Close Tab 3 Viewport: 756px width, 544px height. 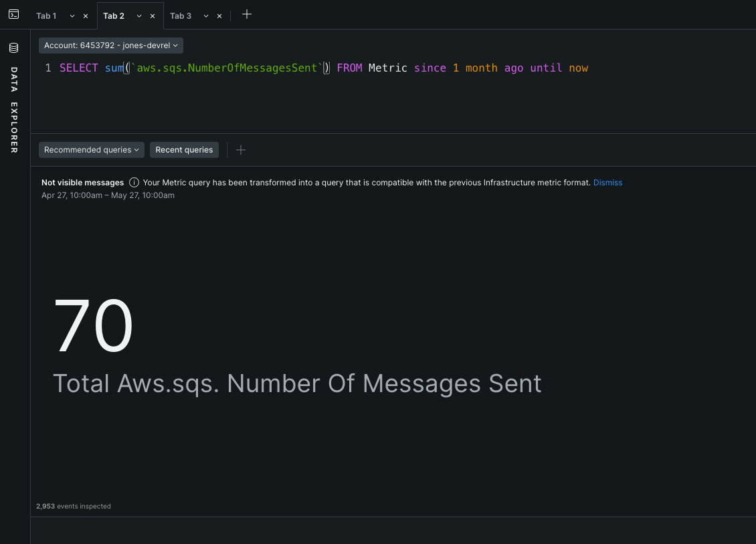click(219, 16)
